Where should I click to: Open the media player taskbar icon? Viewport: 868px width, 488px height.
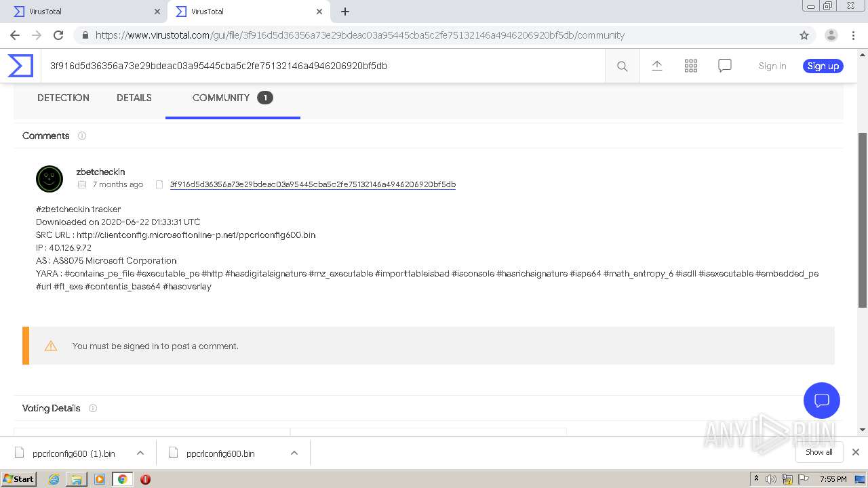point(100,479)
